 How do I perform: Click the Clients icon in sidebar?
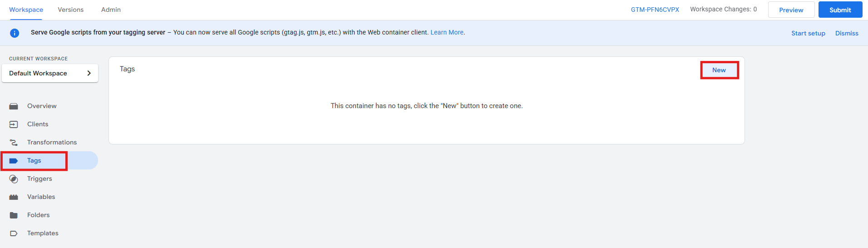pos(14,124)
